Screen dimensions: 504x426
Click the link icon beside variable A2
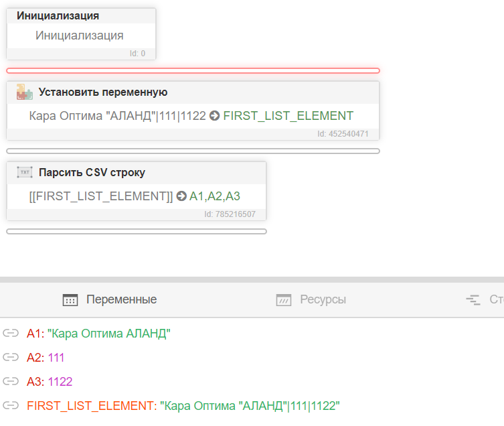pos(11,357)
